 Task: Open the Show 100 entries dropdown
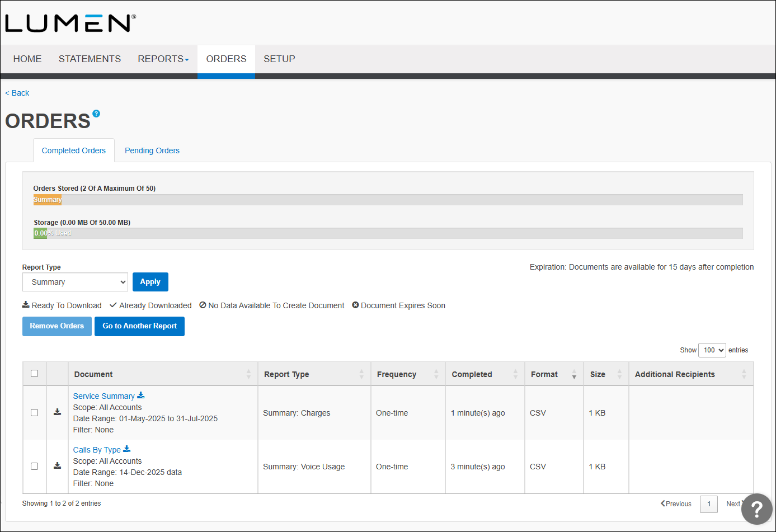(712, 350)
